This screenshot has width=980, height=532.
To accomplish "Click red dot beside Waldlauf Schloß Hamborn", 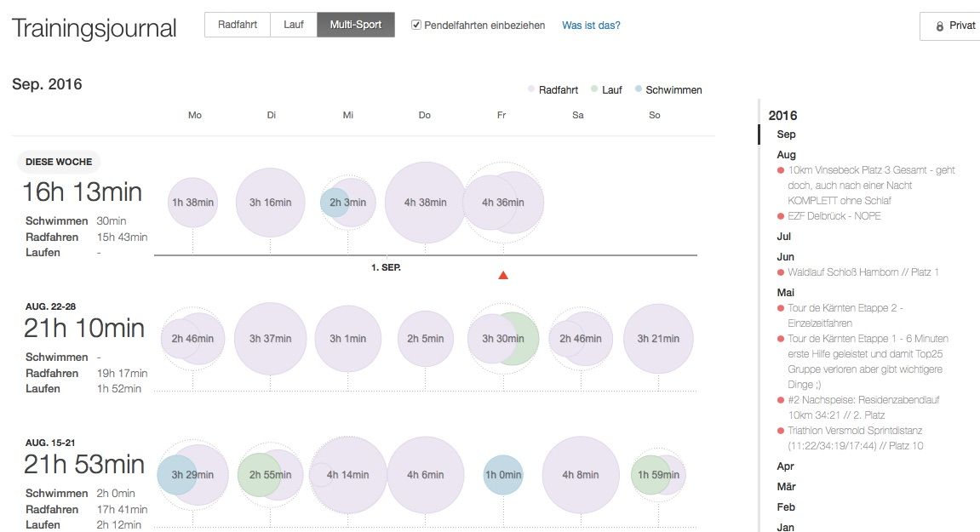I will tap(780, 272).
